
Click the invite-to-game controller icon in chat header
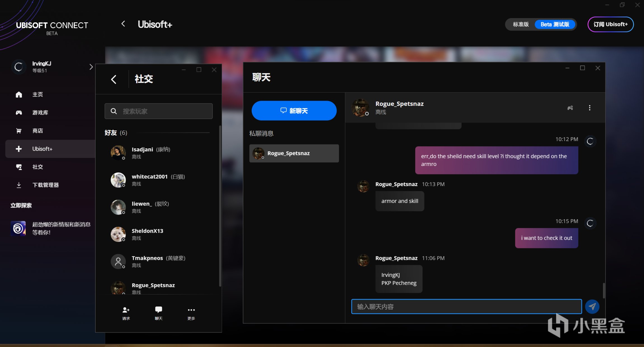pyautogui.click(x=570, y=108)
